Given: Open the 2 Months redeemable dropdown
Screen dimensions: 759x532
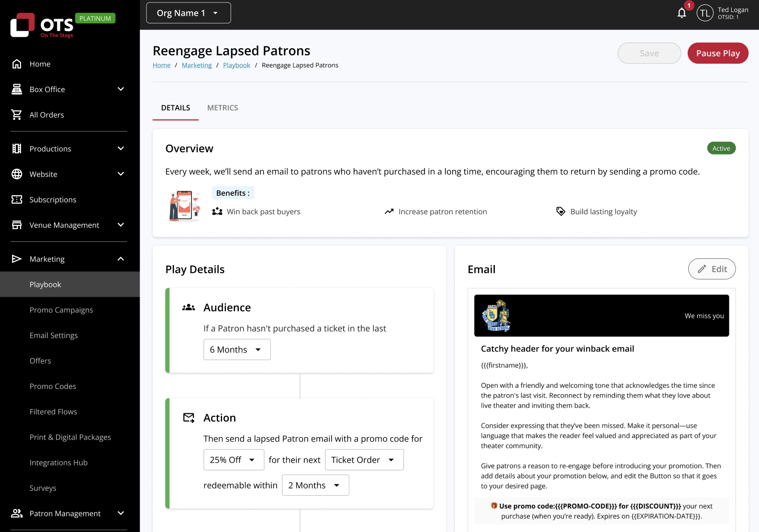Looking at the screenshot, I should tap(315, 485).
